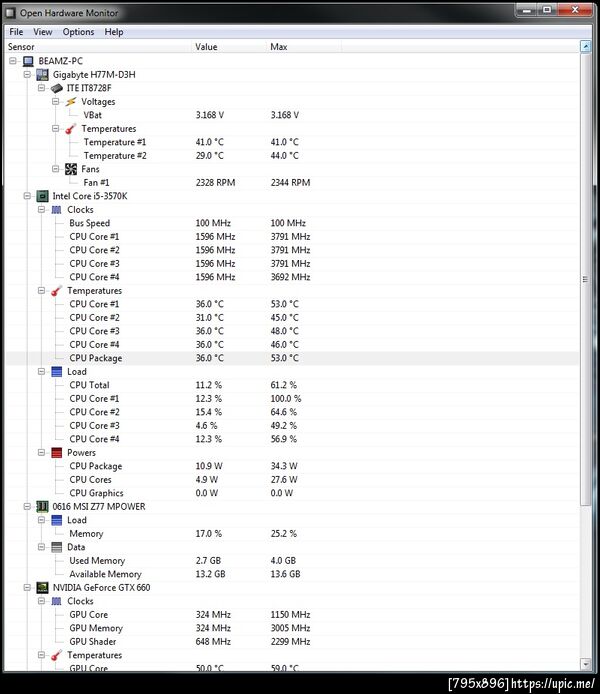Viewport: 600px width, 694px height.
Task: Click the BEAMZ-PC computer icon
Action: 29,61
